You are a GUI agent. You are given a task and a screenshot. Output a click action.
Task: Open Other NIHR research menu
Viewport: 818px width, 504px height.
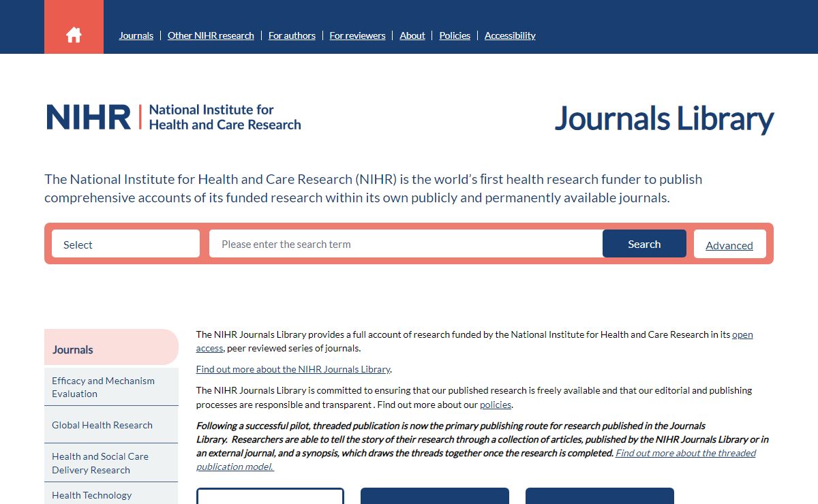[211, 35]
